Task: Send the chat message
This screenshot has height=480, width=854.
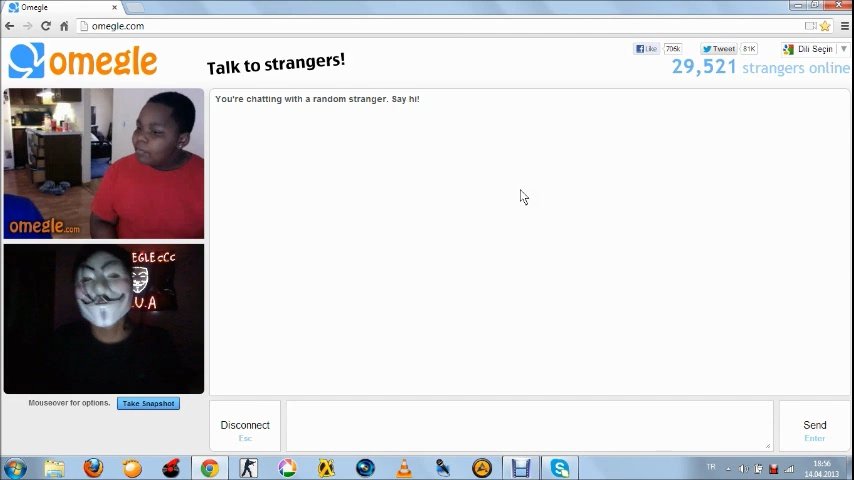Action: pyautogui.click(x=815, y=426)
